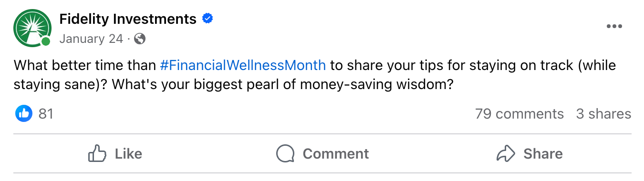Click the blue thumbs-up reaction icon
The height and width of the screenshot is (181, 644).
(x=24, y=114)
